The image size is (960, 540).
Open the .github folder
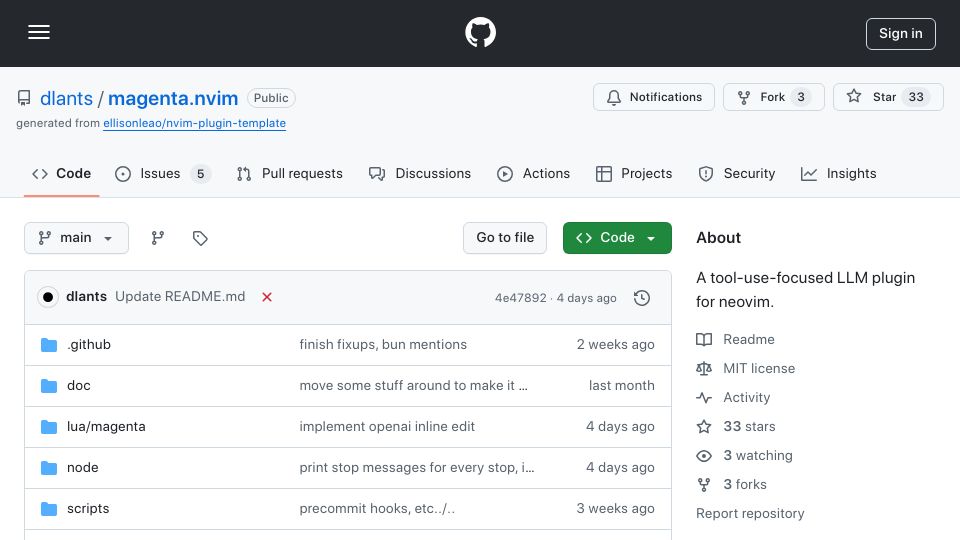tap(89, 345)
